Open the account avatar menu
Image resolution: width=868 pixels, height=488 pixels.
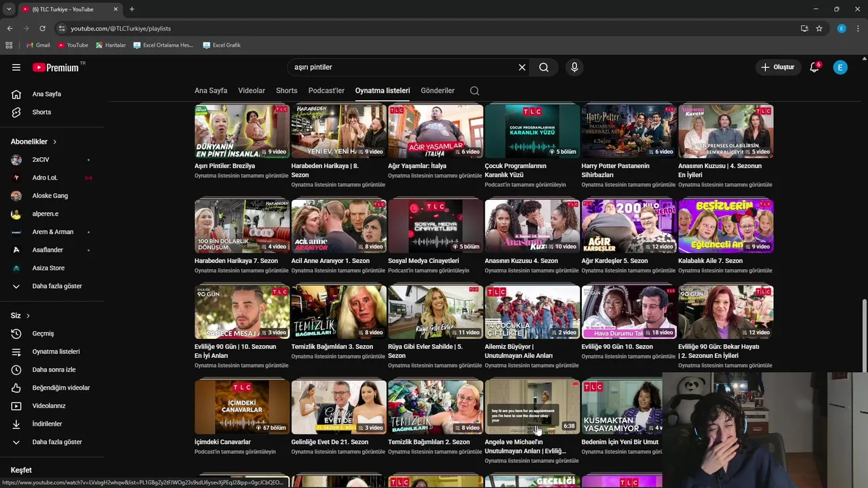click(x=840, y=67)
